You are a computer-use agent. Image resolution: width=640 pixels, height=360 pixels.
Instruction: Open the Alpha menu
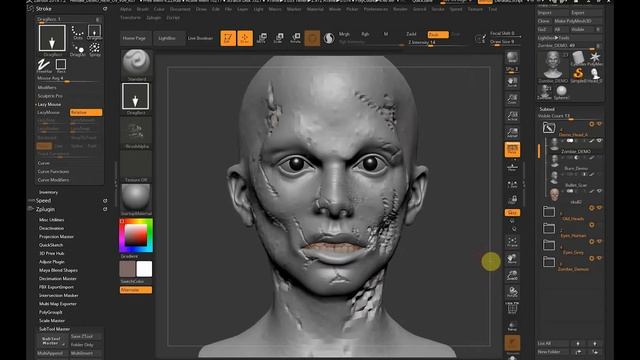pos(126,9)
